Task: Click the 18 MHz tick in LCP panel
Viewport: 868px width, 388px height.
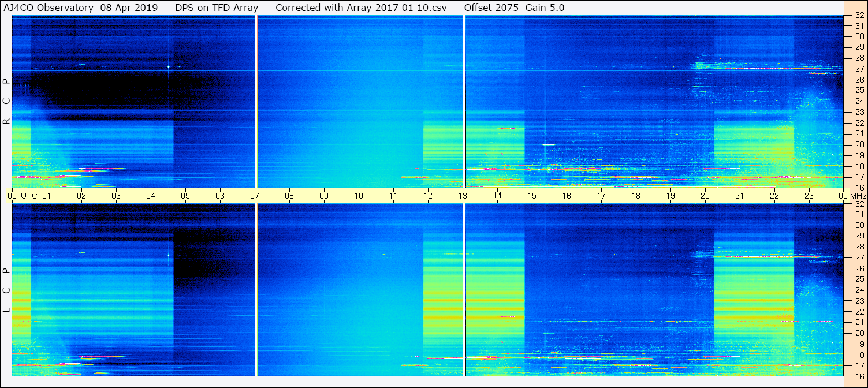Action: point(859,355)
